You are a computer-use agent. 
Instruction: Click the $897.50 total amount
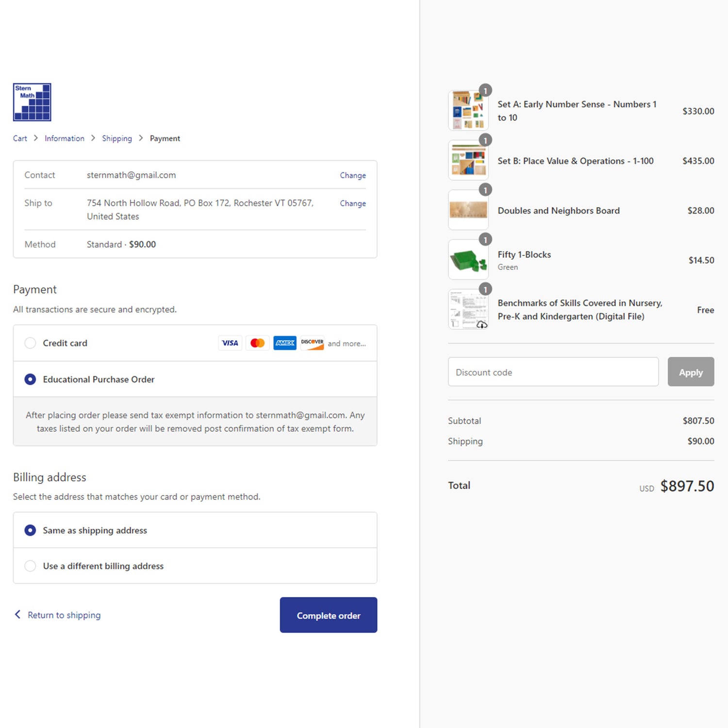pyautogui.click(x=687, y=486)
